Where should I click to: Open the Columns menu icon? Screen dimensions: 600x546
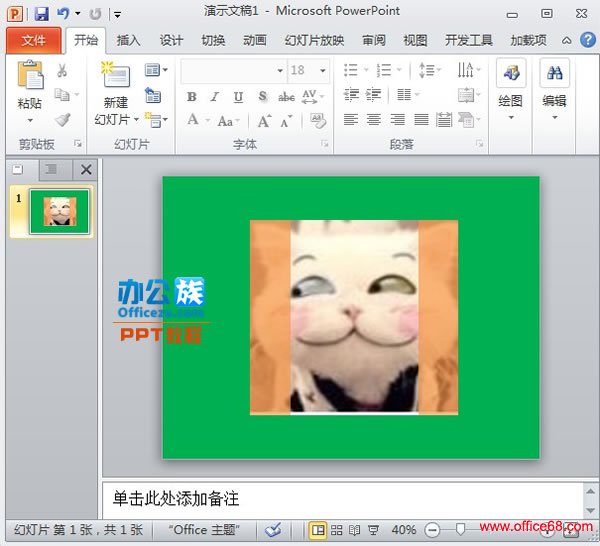click(408, 95)
